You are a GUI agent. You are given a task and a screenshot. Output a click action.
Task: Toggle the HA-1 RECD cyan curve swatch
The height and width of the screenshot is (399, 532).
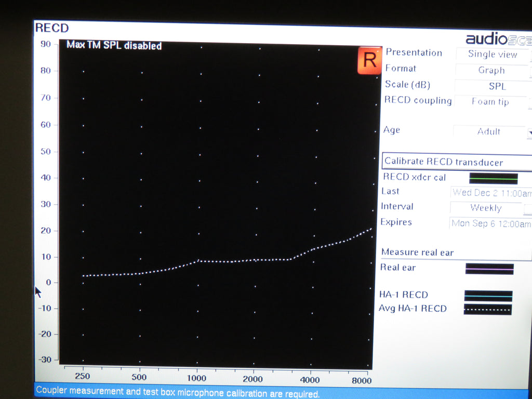pos(488,296)
